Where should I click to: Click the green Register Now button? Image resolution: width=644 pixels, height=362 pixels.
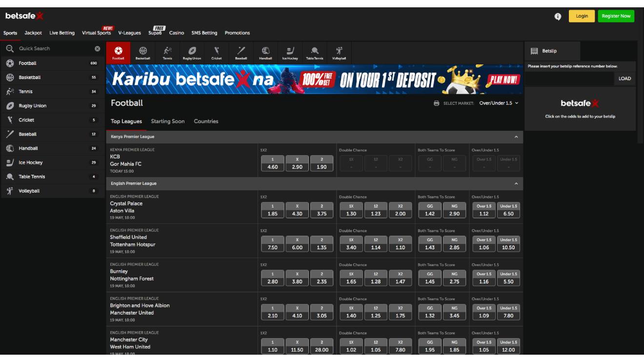point(616,16)
